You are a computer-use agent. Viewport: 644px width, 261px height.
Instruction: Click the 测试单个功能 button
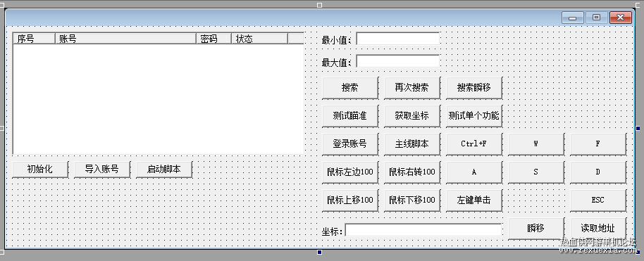pos(474,116)
